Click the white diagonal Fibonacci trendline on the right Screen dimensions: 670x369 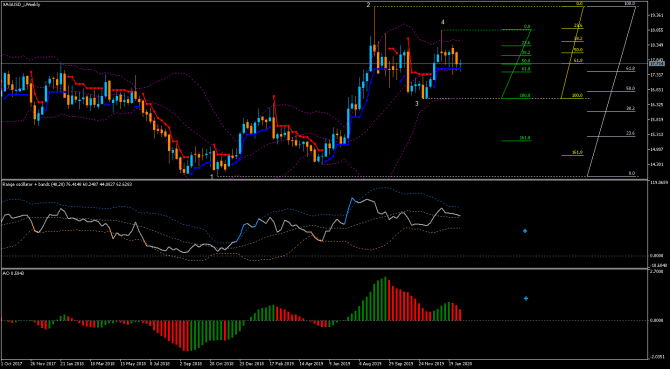click(x=612, y=91)
